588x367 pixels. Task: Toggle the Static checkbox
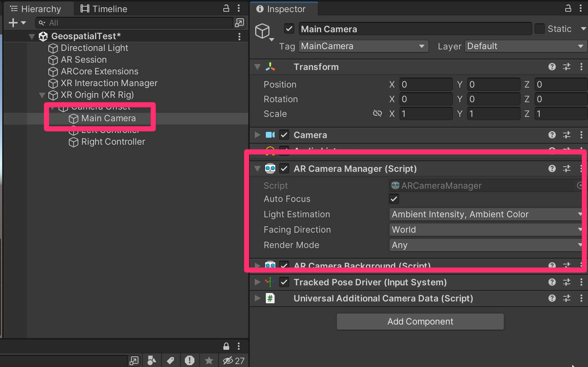coord(540,29)
